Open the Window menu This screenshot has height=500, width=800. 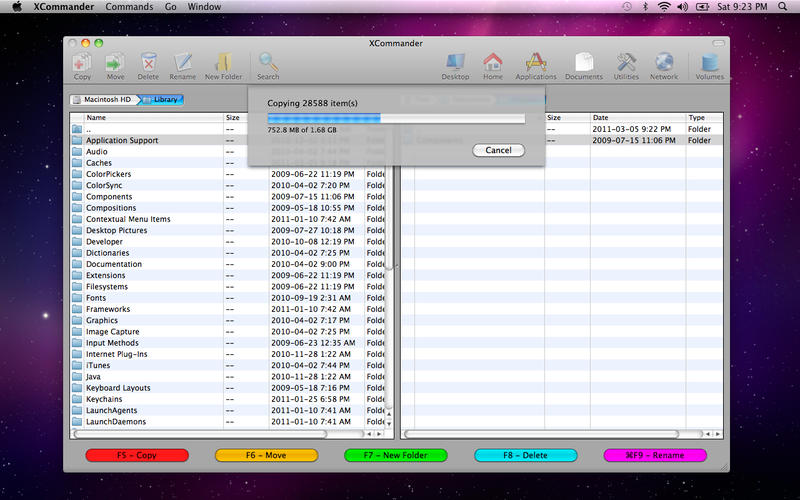coord(204,7)
